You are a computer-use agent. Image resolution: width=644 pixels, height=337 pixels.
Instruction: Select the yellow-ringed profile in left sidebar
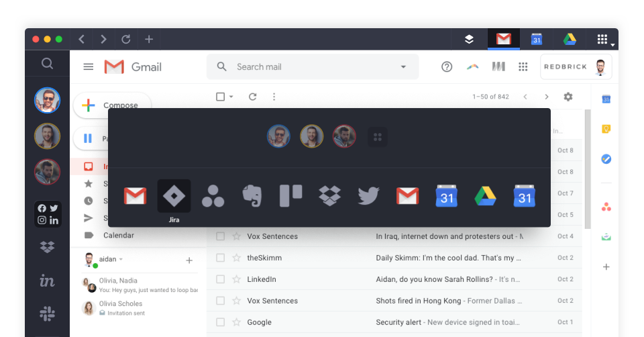[x=47, y=136]
